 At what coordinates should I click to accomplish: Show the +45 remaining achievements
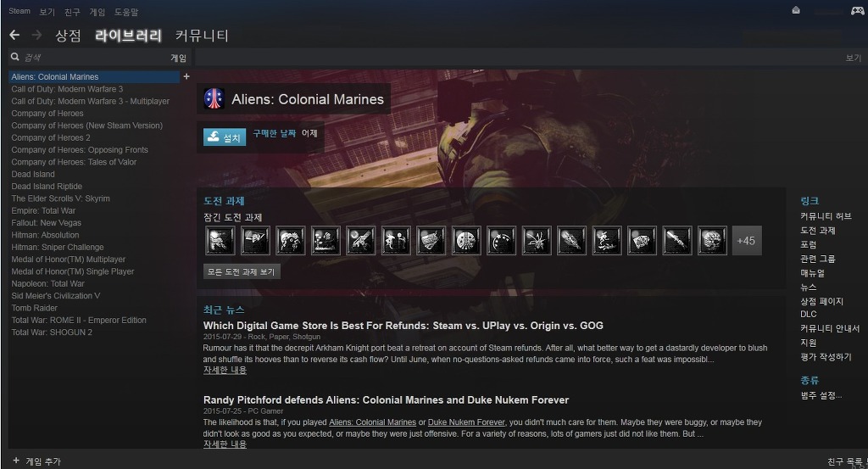(x=747, y=240)
